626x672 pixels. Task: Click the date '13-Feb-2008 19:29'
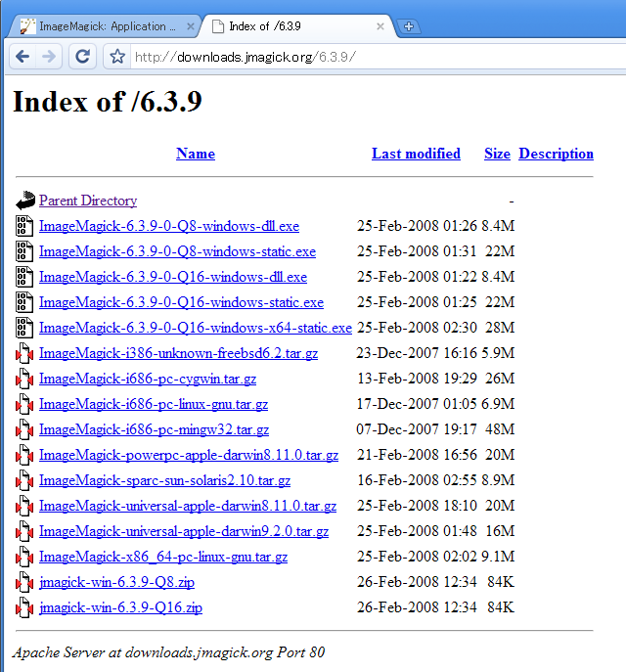(x=417, y=379)
